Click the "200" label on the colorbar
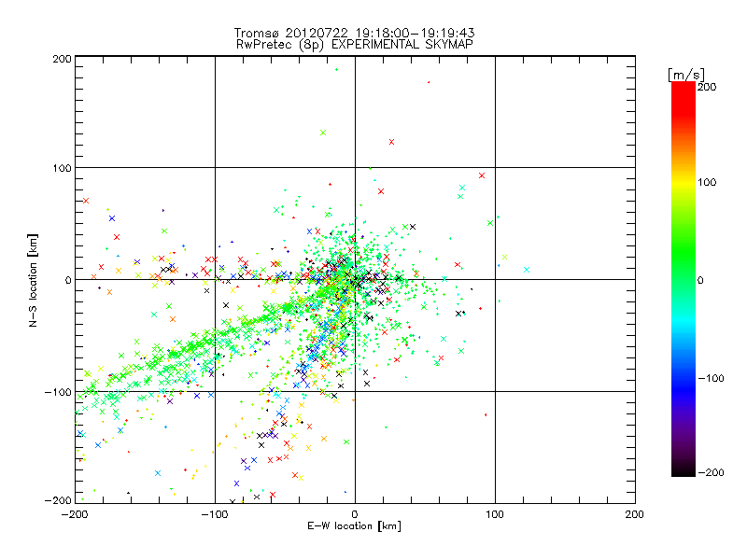The width and height of the screenshot is (747, 560). 707,87
